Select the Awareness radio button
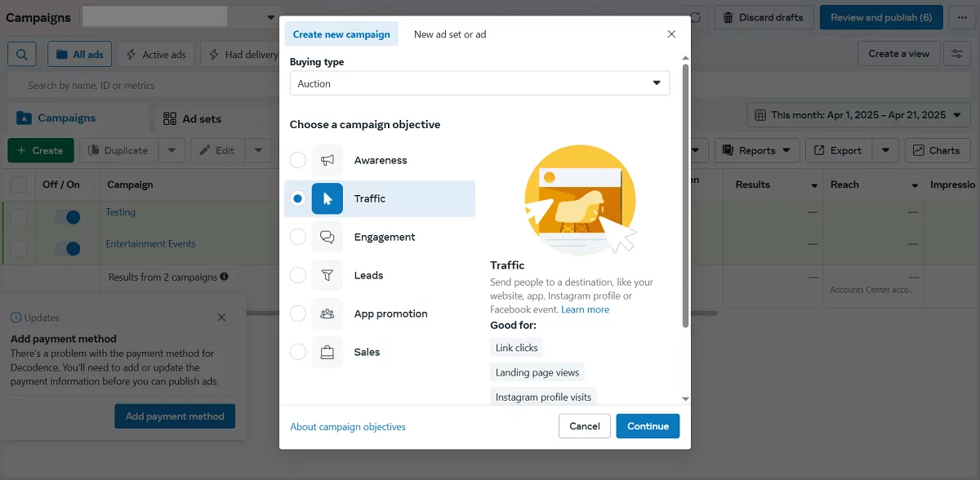This screenshot has height=480, width=980. pos(298,161)
